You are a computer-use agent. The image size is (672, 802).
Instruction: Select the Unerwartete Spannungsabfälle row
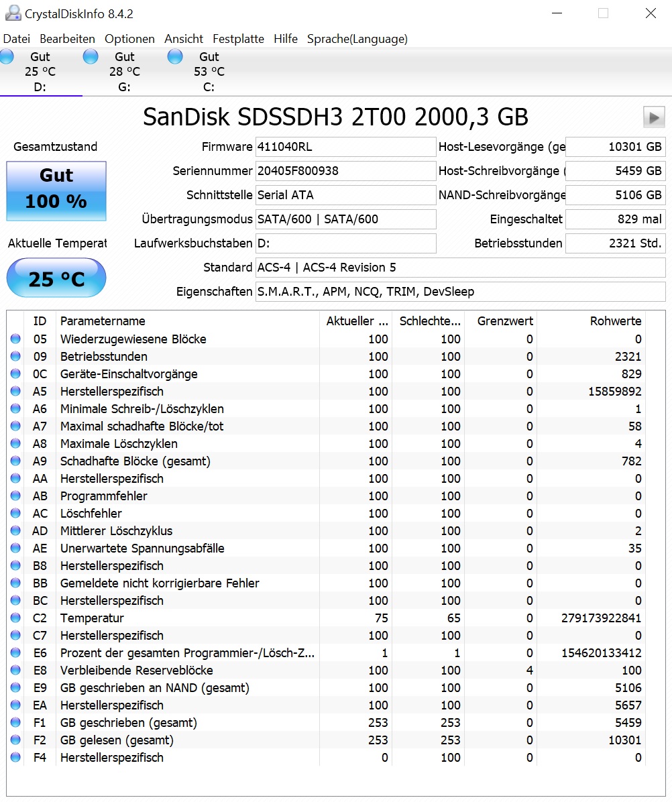click(327, 548)
